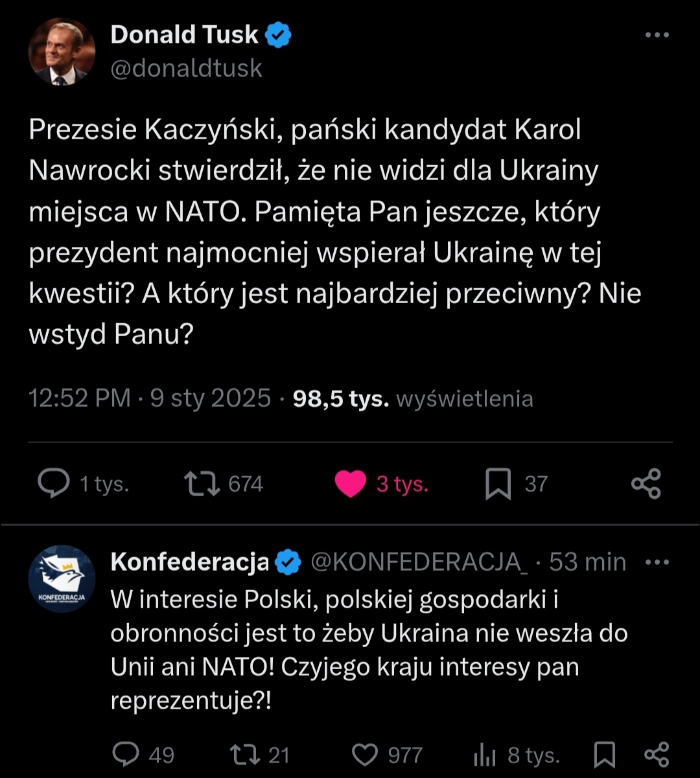Go to @donaldtusk handle profile
The width and height of the screenshot is (700, 778).
pyautogui.click(x=187, y=67)
